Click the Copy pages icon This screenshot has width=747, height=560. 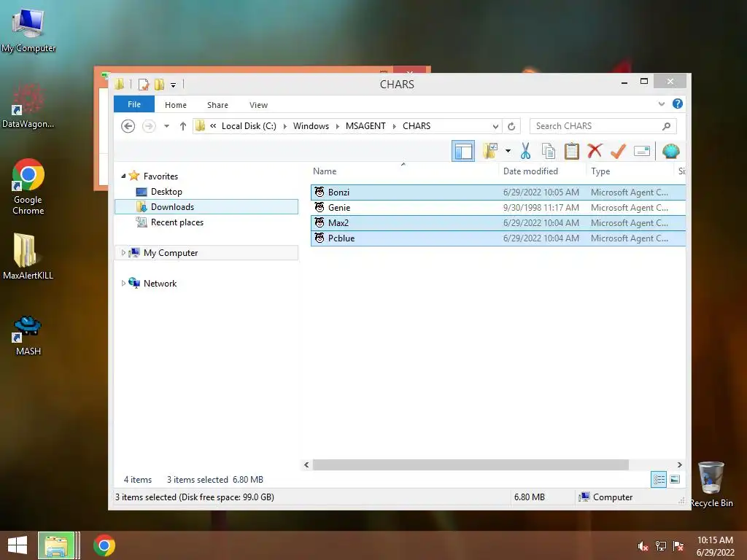[x=549, y=151]
